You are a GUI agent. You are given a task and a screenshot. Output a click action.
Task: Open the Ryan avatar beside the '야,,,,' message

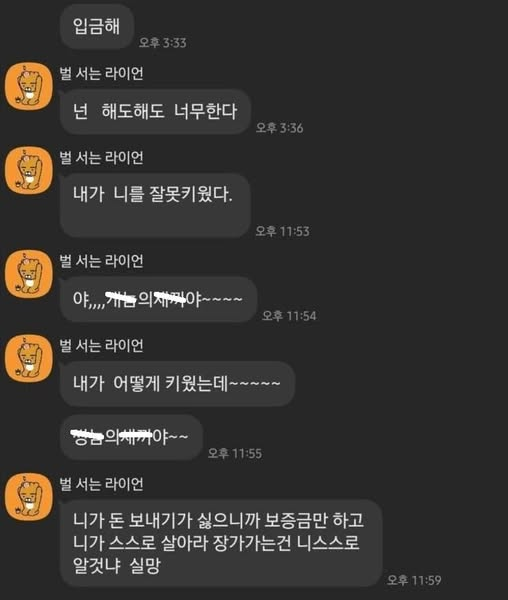(x=29, y=274)
